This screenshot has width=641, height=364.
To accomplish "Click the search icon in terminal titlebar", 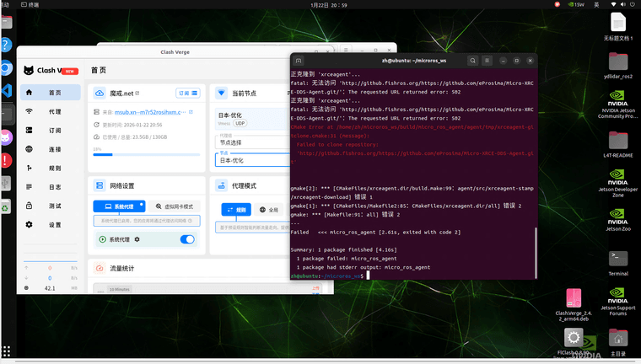I will (472, 61).
